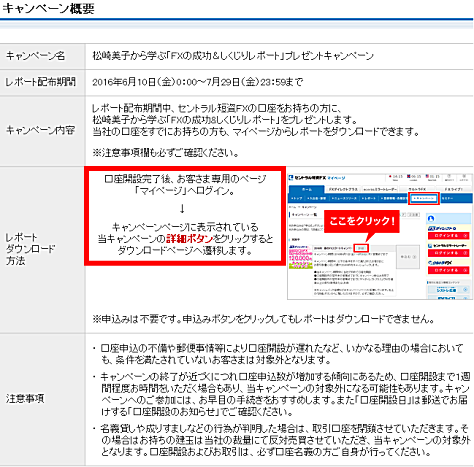
Task: Click the ホーム tab in embedded screenshot
Action: click(x=307, y=189)
